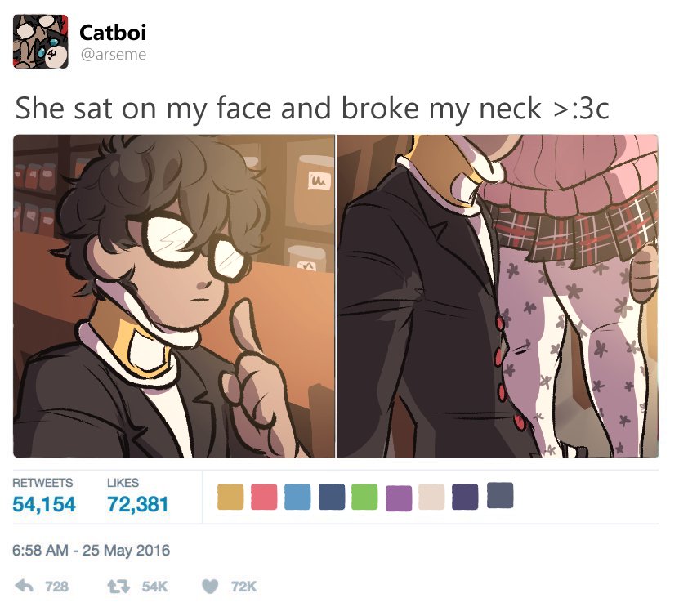Click the 72K likes count
The image size is (679, 616).
pos(243,587)
